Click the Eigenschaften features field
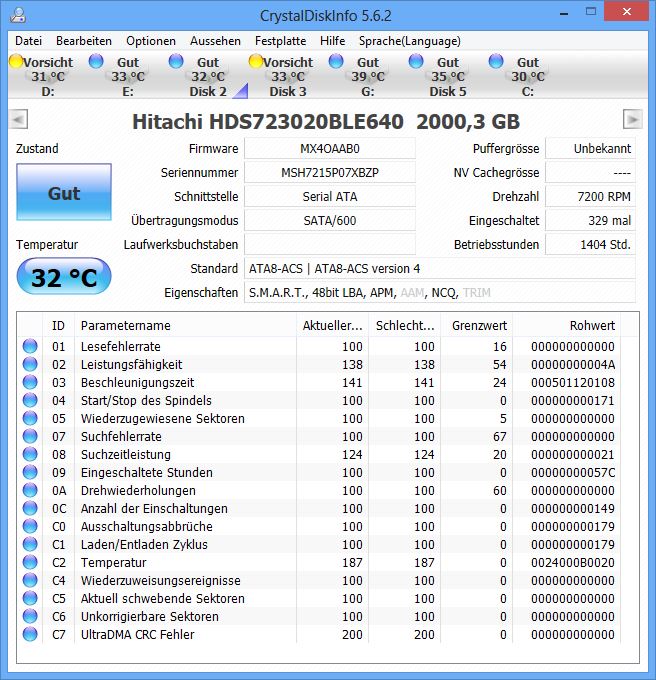656x680 pixels. 440,293
